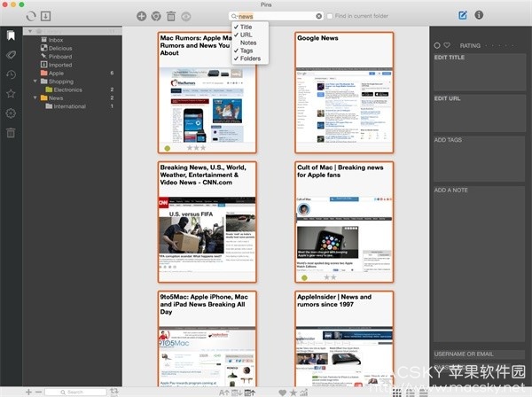Open trash sidebar icon

tap(11, 133)
